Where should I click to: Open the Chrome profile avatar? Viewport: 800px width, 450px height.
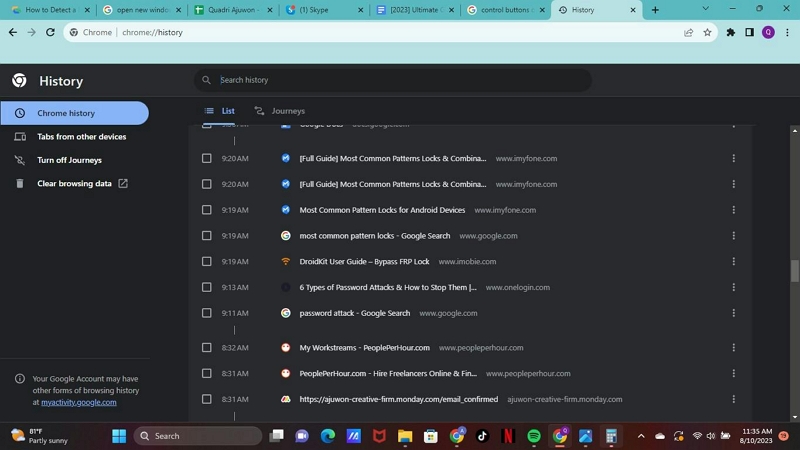point(768,32)
